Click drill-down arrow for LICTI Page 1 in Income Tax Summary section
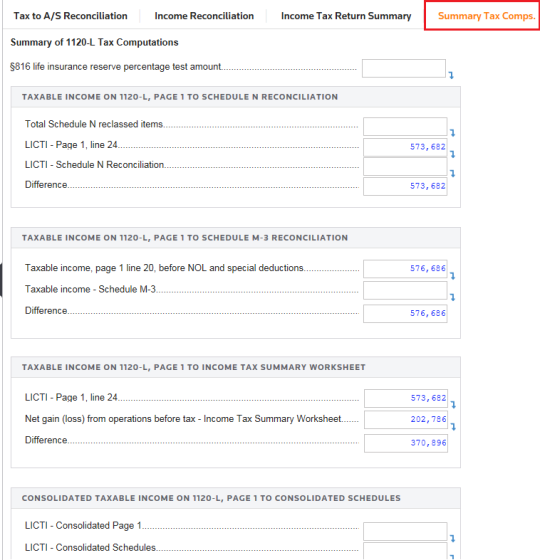Image resolution: width=540 pixels, height=560 pixels. click(453, 405)
